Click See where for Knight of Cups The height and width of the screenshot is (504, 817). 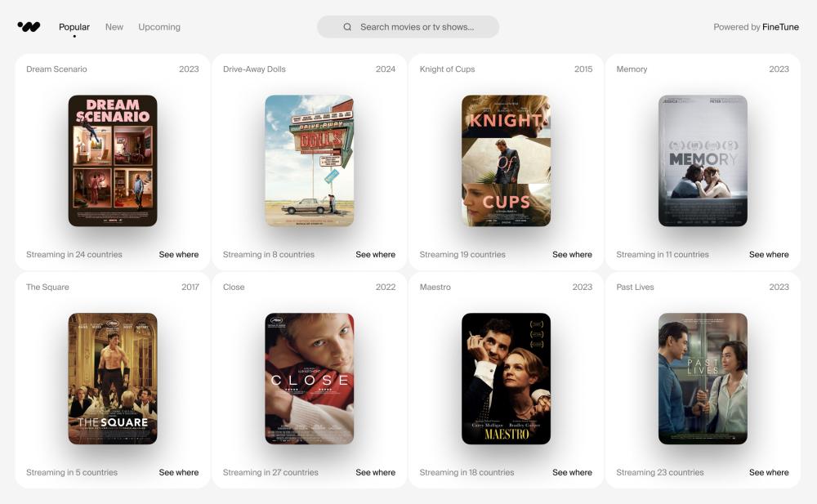coord(572,254)
